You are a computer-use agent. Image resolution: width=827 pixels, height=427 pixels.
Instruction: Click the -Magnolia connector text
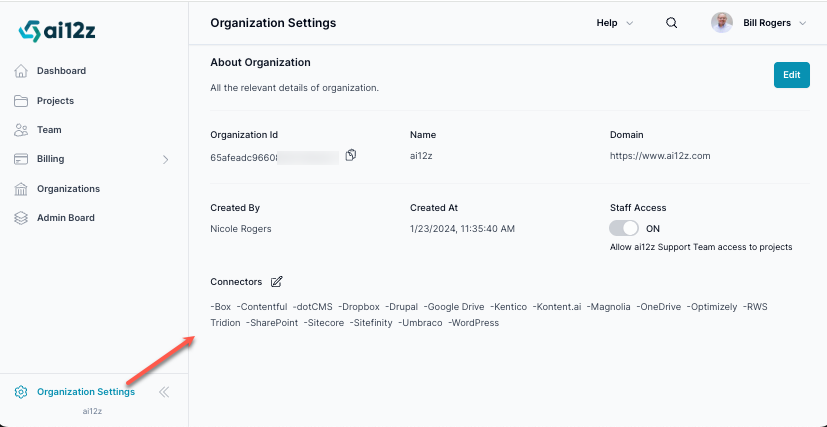609,307
